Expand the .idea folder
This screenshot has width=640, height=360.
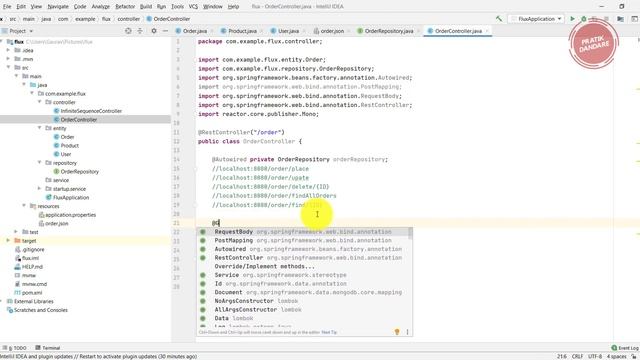pos(8,50)
